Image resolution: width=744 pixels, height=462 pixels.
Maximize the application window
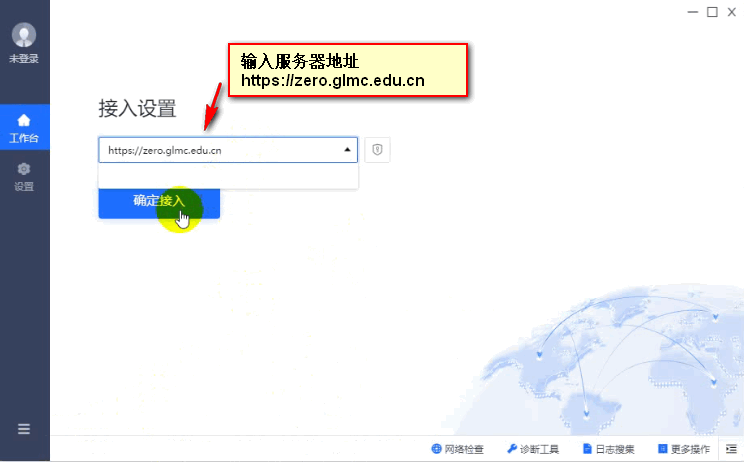tap(712, 12)
